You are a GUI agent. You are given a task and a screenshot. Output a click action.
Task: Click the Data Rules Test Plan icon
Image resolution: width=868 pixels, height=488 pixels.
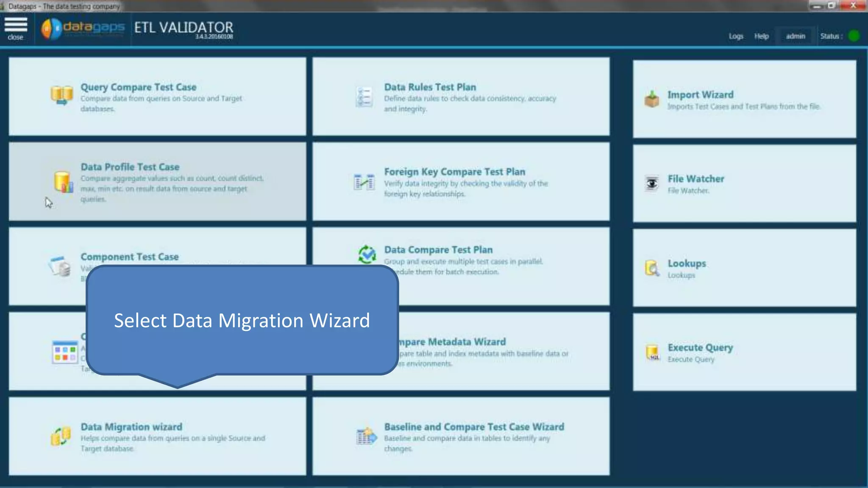(x=364, y=97)
